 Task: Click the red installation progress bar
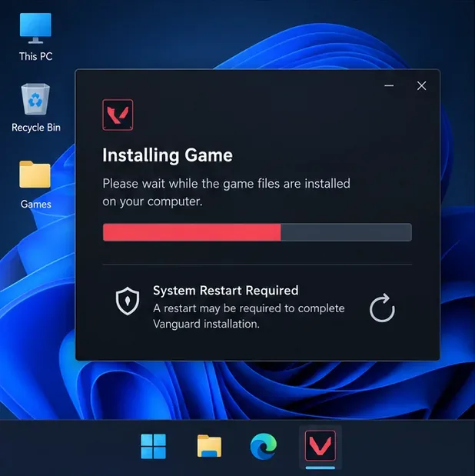(x=257, y=232)
